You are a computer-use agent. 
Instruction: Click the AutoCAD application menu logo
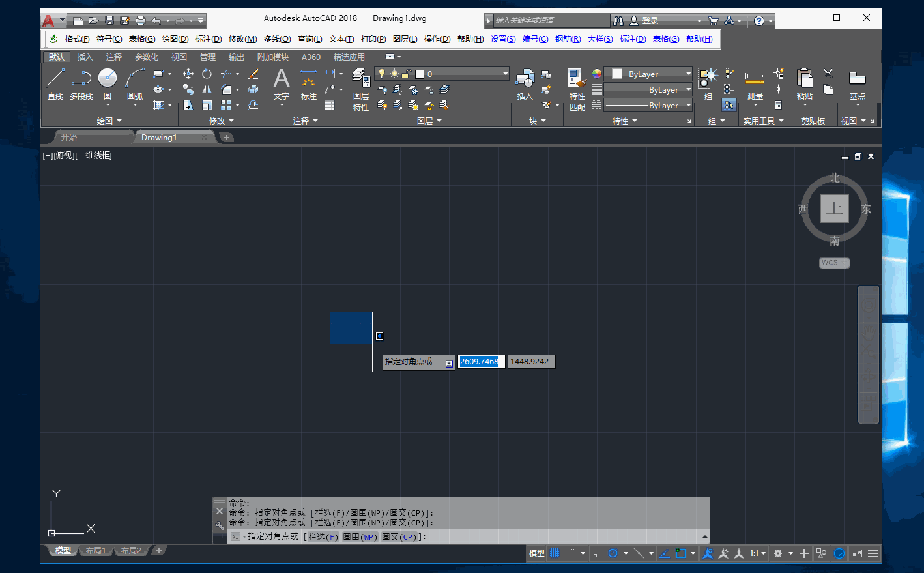click(48, 21)
